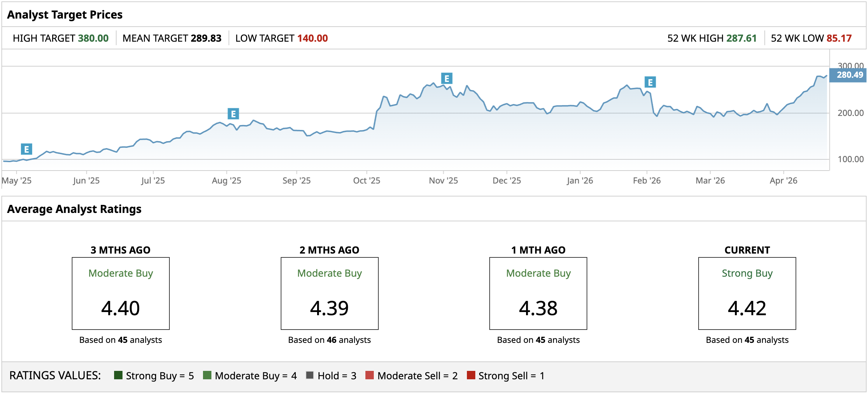Click the Current Strong Buy rating box

tap(747, 293)
